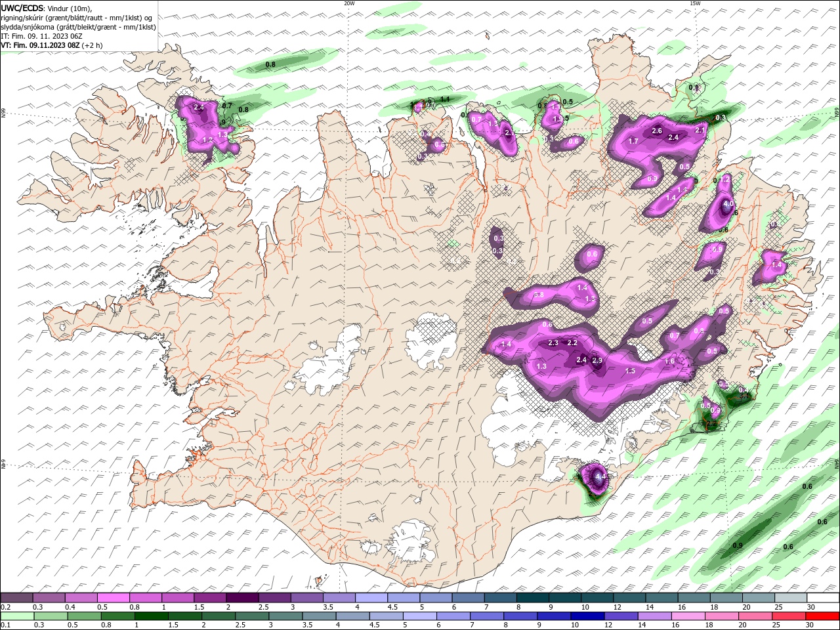Click the '1.6' snowfall value on the map
The image size is (840, 630).
(x=669, y=362)
